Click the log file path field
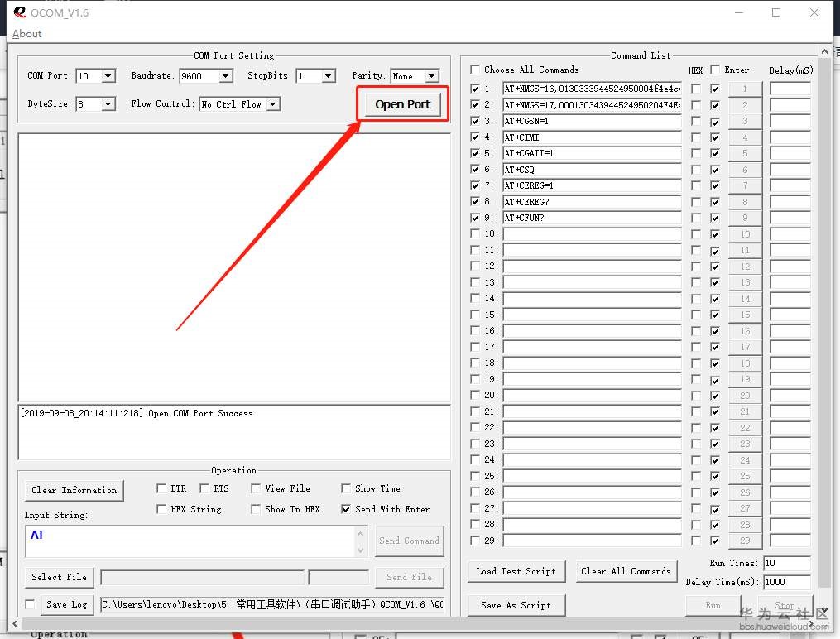The width and height of the screenshot is (840, 639). (272, 604)
